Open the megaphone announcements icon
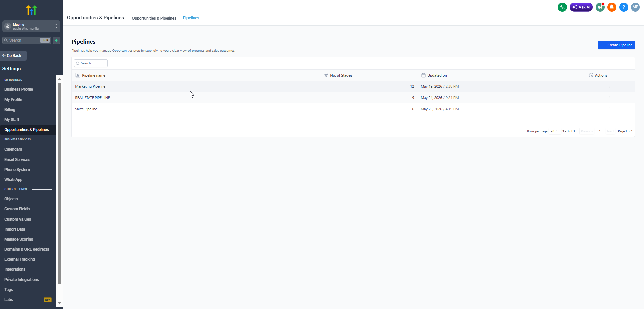 click(600, 7)
